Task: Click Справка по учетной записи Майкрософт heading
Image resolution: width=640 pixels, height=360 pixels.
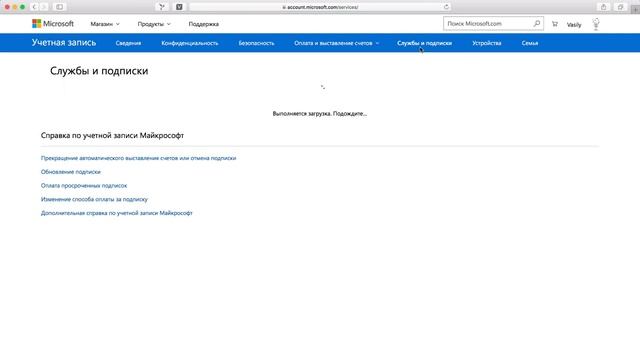Action: [112, 135]
